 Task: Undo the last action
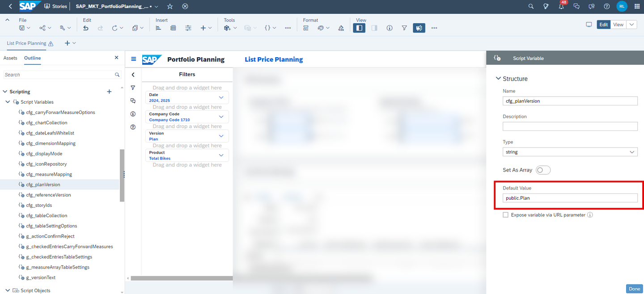[x=86, y=28]
